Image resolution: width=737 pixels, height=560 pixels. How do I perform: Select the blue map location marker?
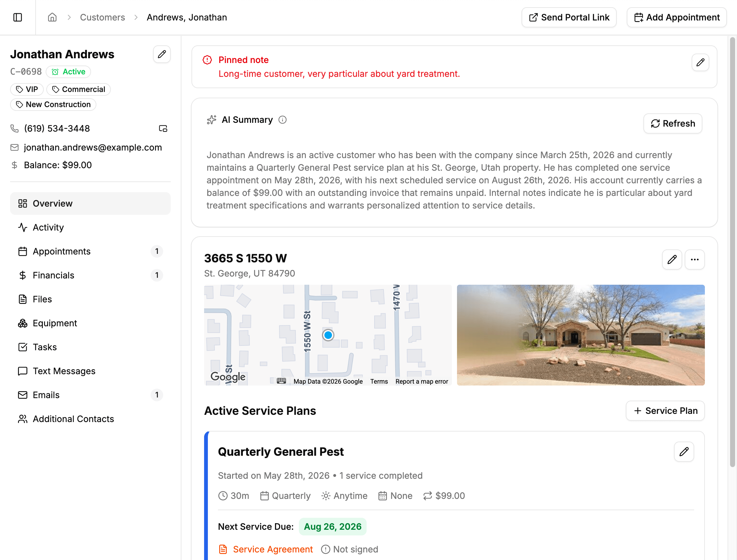(328, 335)
